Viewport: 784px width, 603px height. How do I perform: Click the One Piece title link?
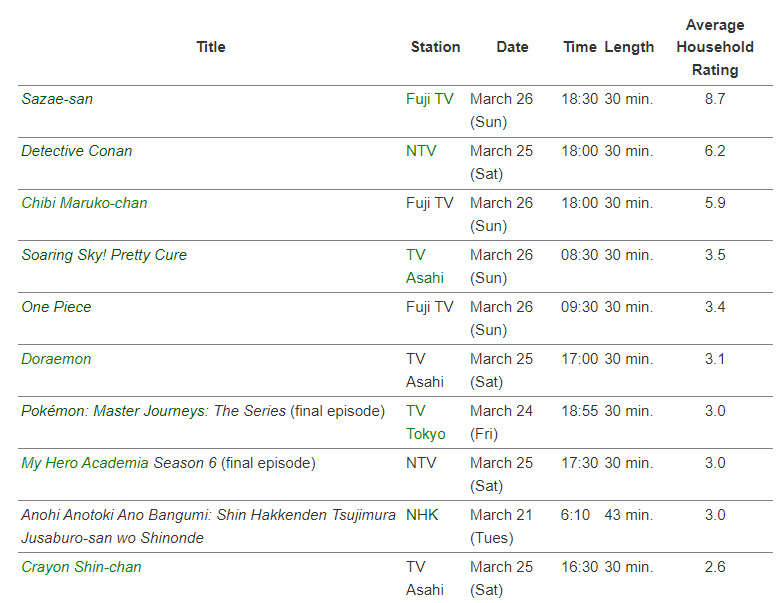[56, 307]
